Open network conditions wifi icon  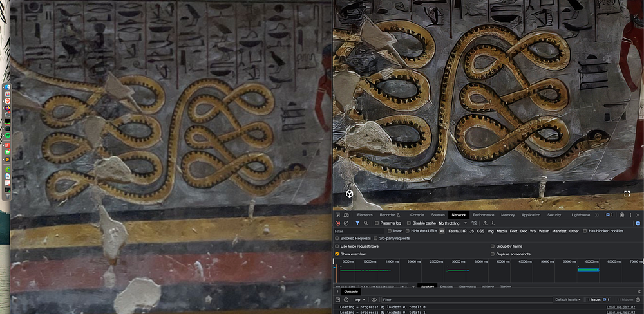[474, 223]
